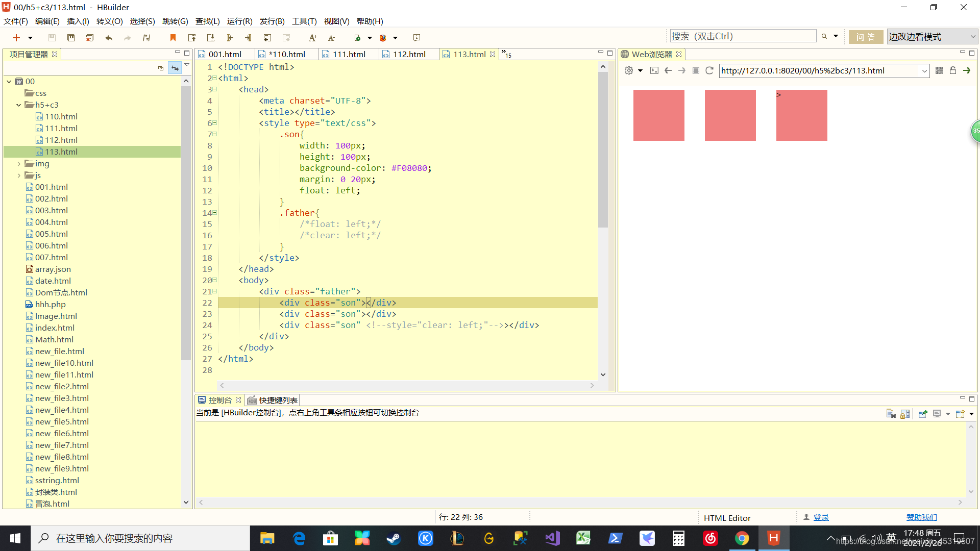This screenshot has width=980, height=551.
Task: Click the 登录 login link
Action: point(821,517)
